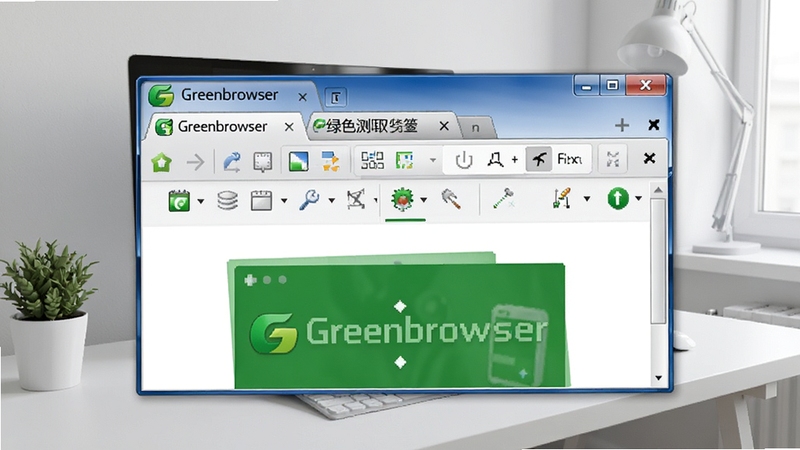Go to the green Home page icon
Screen dimensions: 800x450
[162, 163]
